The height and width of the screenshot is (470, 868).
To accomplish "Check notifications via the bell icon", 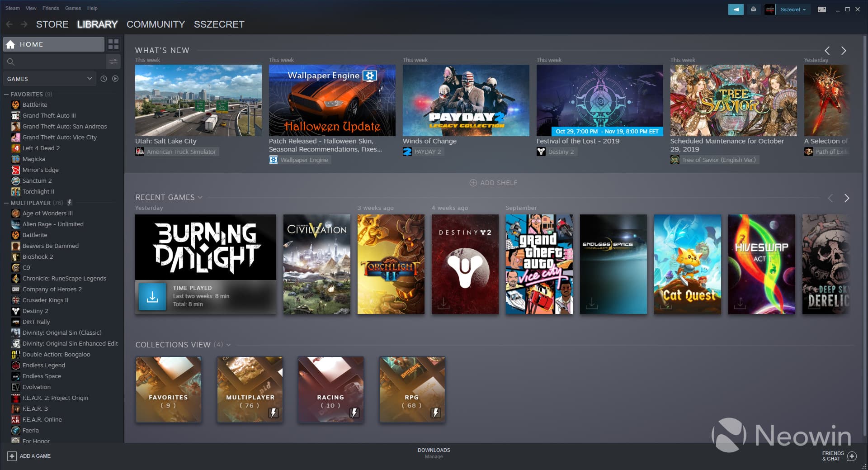I will [753, 9].
